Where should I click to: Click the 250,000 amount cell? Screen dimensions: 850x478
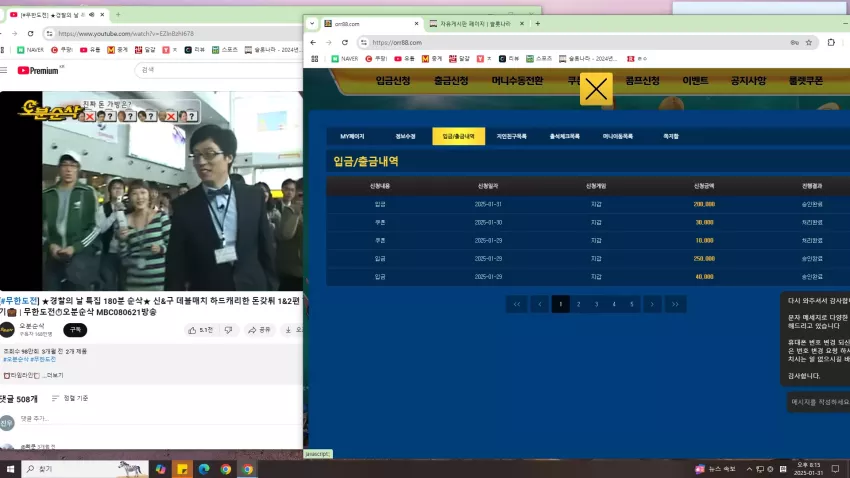coord(704,259)
